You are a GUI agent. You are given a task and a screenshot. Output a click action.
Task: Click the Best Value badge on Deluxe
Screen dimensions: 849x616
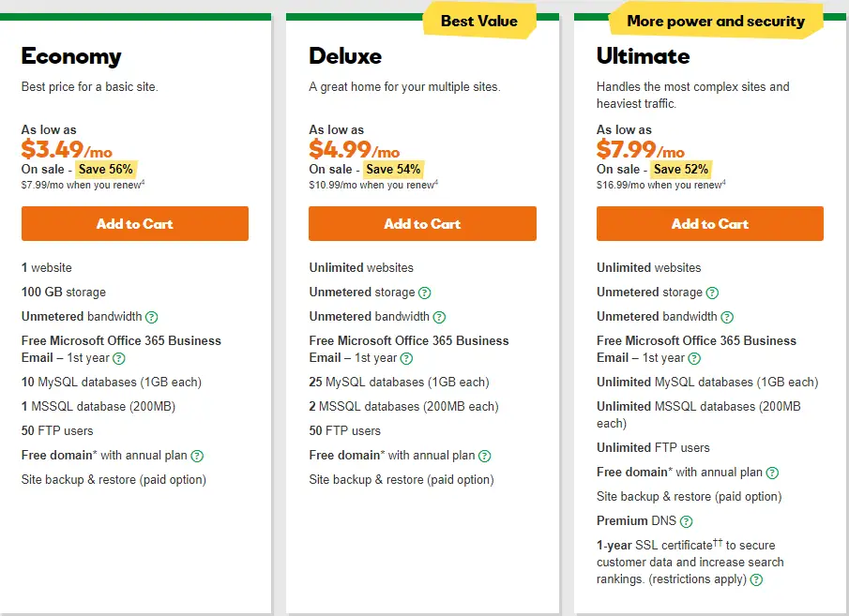coord(479,22)
